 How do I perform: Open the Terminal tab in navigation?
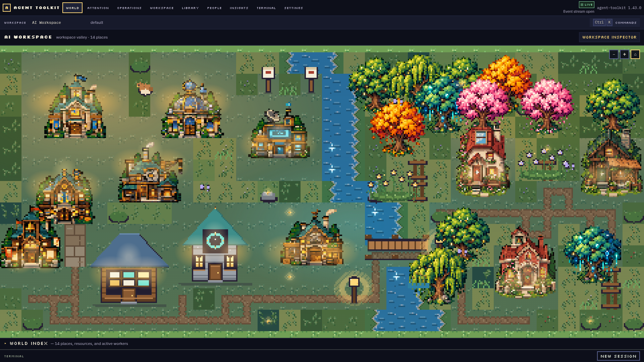(266, 8)
